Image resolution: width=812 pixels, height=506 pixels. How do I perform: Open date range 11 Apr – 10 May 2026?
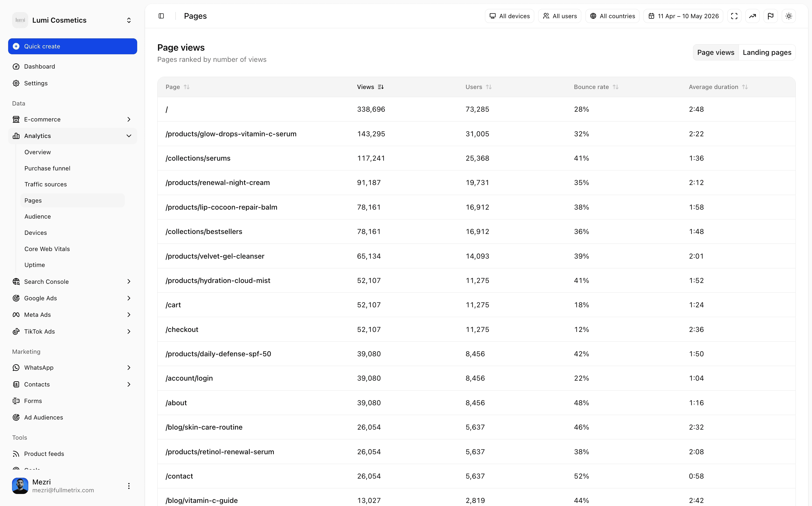pyautogui.click(x=683, y=16)
